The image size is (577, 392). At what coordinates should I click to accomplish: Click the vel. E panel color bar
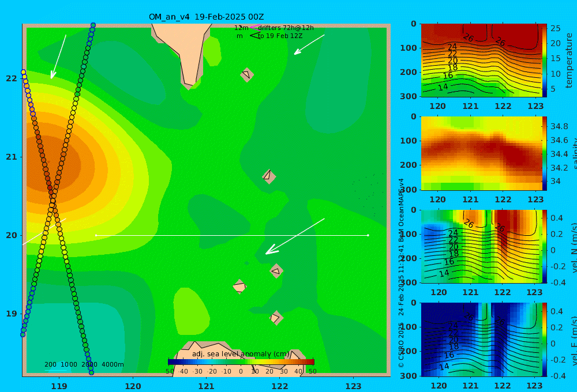click(545, 340)
